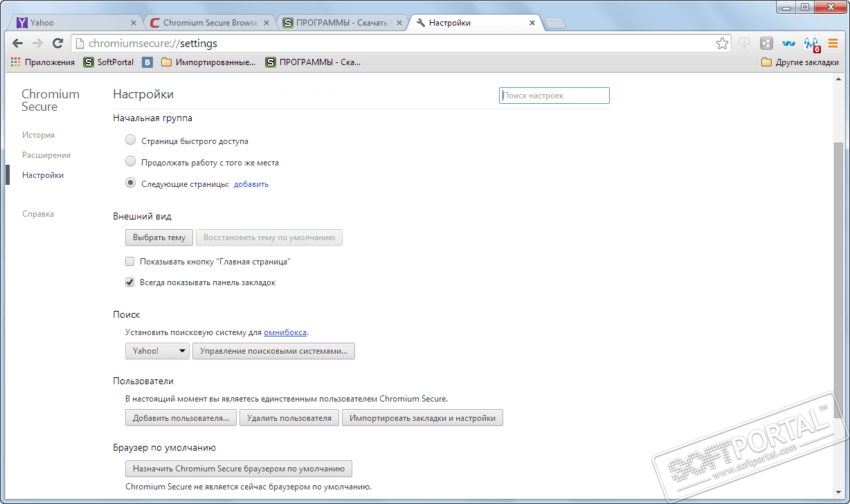Close the Chromium Secure Browser tab
This screenshot has height=504, width=850.
point(267,23)
